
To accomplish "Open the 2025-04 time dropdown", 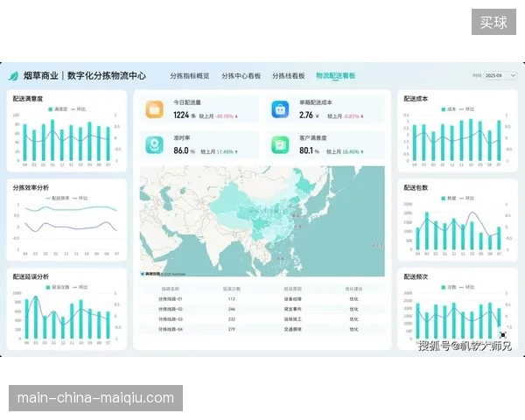I will (500, 76).
